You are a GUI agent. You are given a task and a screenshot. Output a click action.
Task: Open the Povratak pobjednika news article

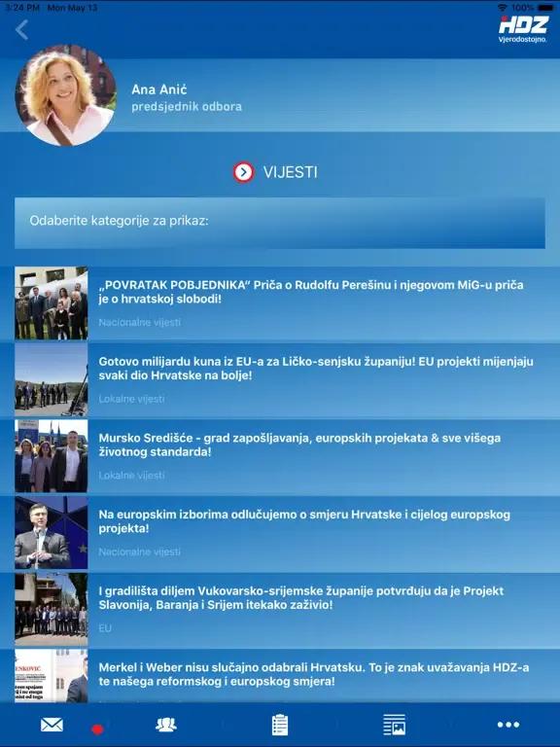click(x=280, y=303)
